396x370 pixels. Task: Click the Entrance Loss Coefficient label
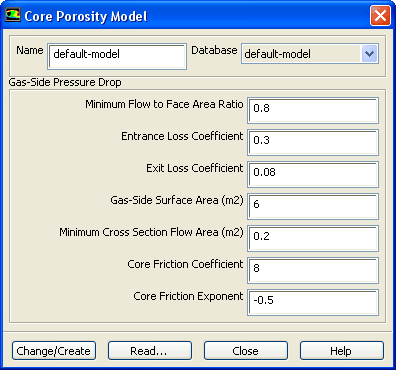(182, 136)
